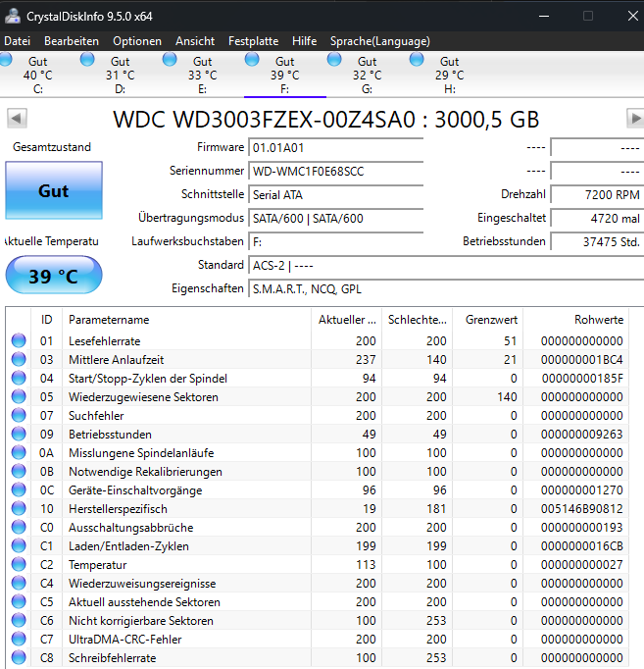Select the drive E: tab showing 33 °C
Viewport: 644px width, 669px height.
[202, 76]
